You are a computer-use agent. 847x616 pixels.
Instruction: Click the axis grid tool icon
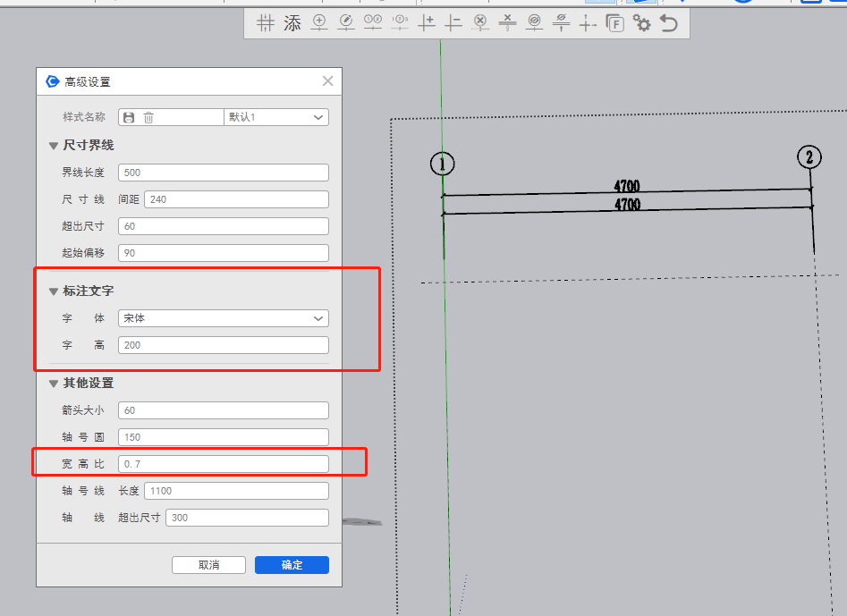point(265,23)
